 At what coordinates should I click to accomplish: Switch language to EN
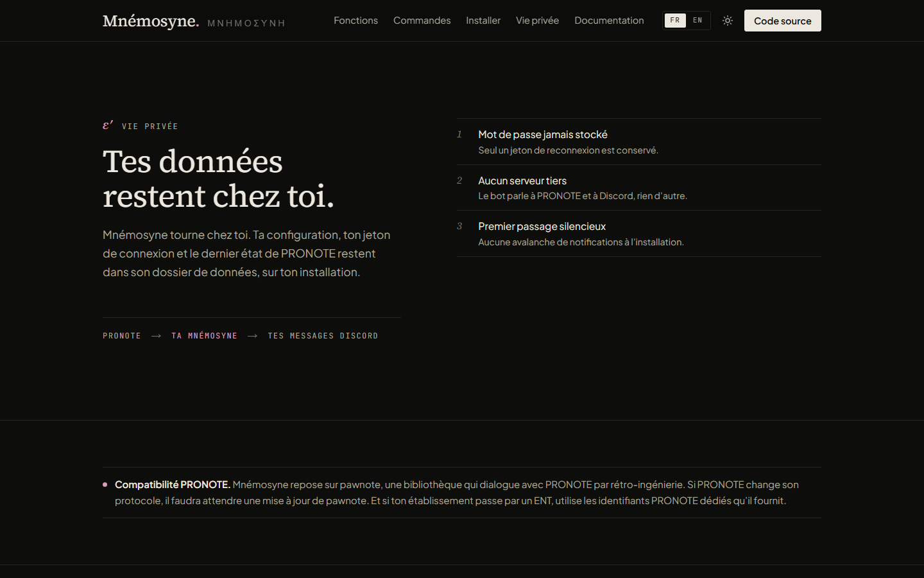[x=697, y=21]
